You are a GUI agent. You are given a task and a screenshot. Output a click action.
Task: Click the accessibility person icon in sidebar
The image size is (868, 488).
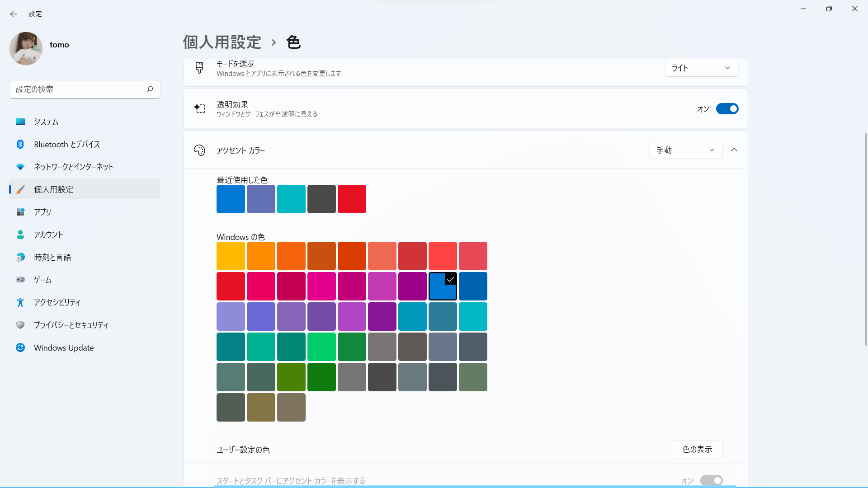[x=20, y=302]
